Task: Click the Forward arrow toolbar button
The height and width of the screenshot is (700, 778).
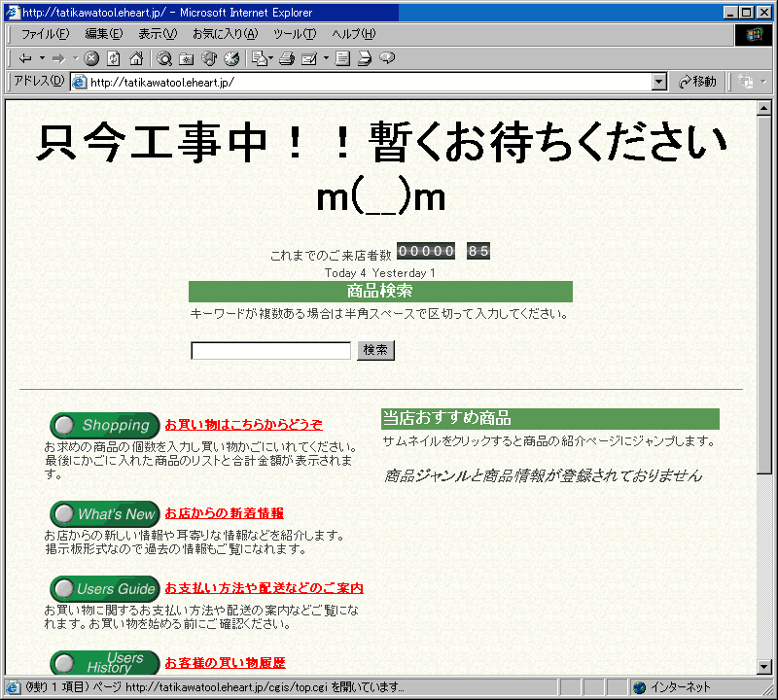Action: (58, 58)
